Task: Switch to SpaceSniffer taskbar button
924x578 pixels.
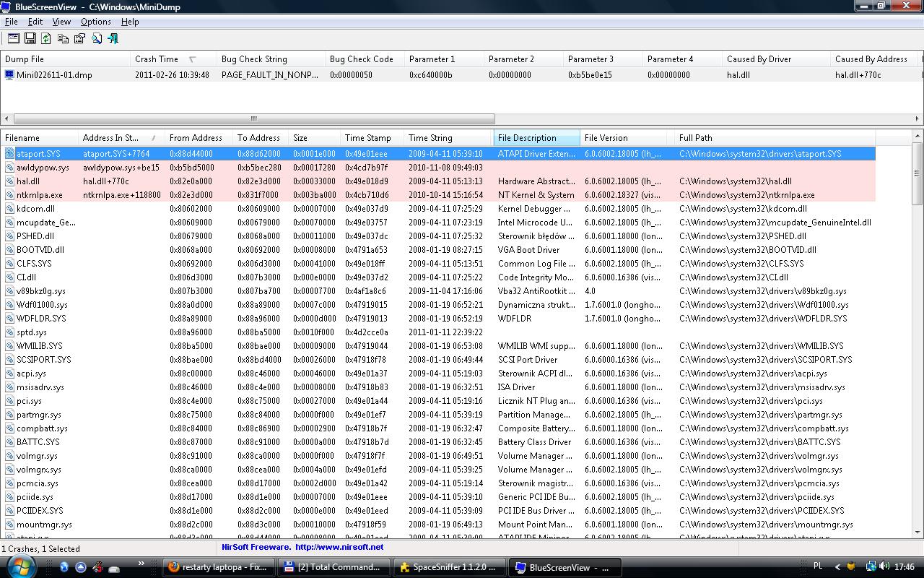Action: [x=450, y=567]
